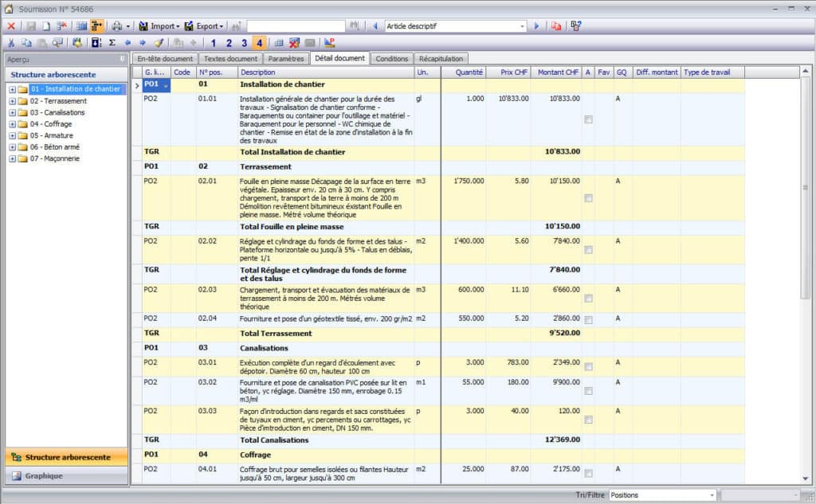Click the Description column header
The width and height of the screenshot is (816, 504).
click(326, 72)
